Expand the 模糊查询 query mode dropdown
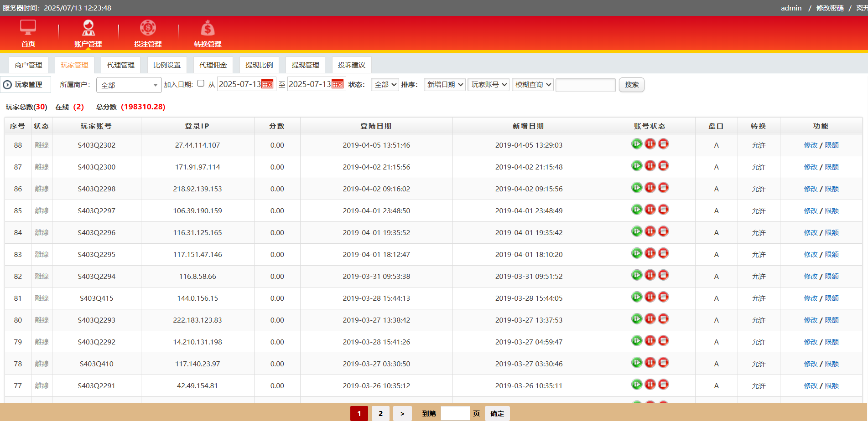 tap(532, 85)
